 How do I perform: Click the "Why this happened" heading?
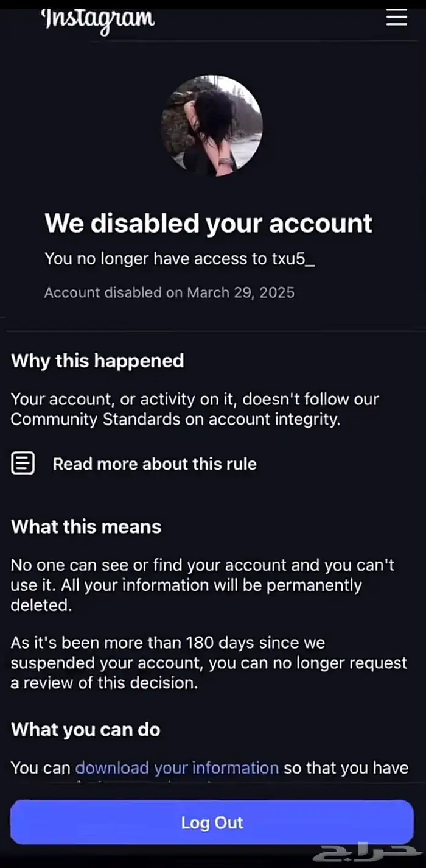point(97,361)
